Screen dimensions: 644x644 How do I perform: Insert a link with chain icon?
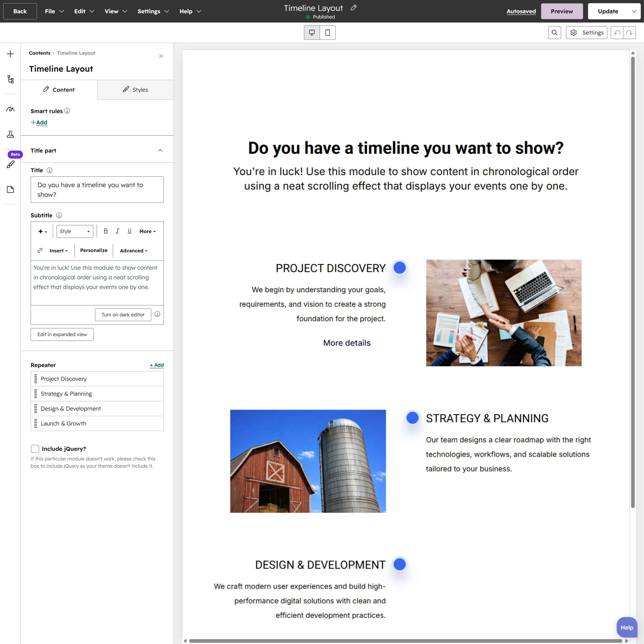tap(40, 250)
